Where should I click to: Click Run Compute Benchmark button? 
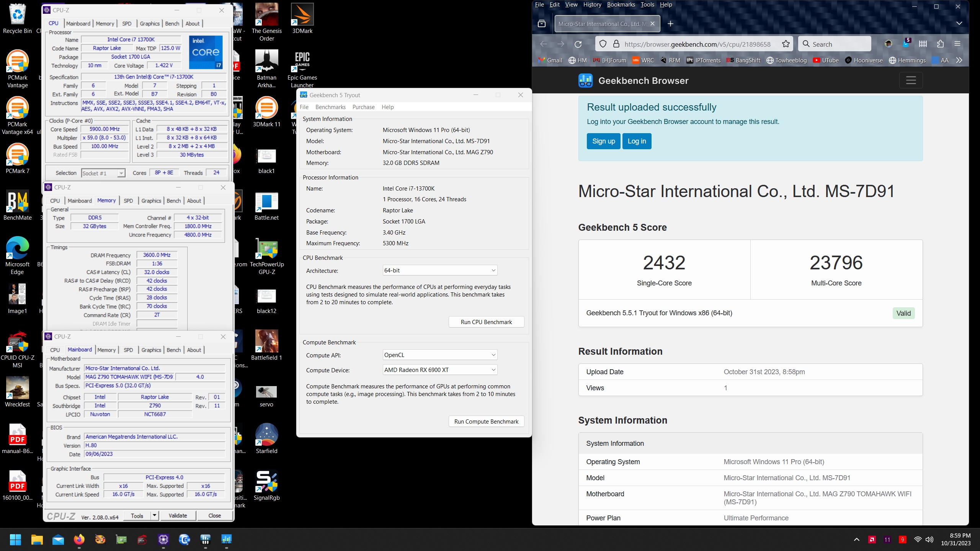486,421
